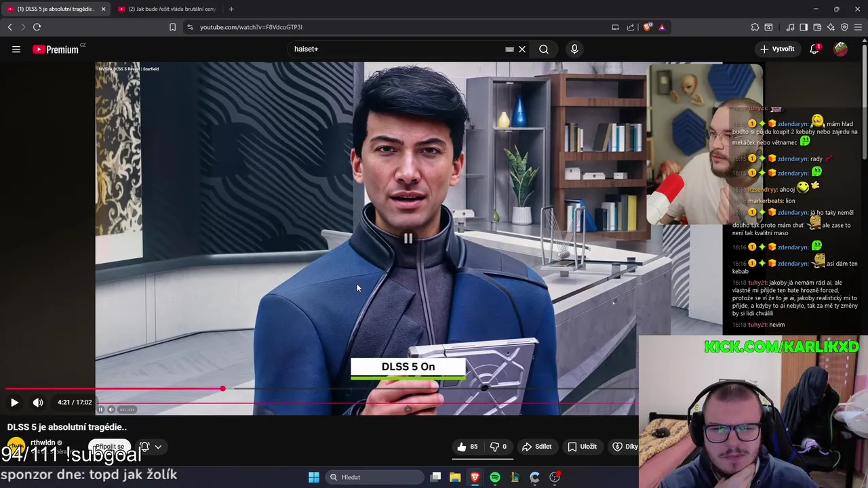Click Připojit se join button

click(109, 447)
